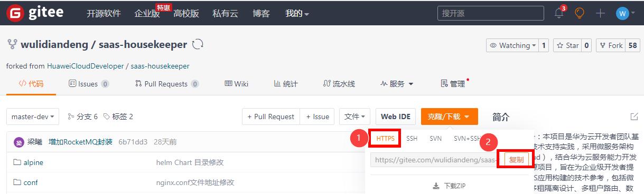Click the 复制 copy button

click(x=516, y=159)
